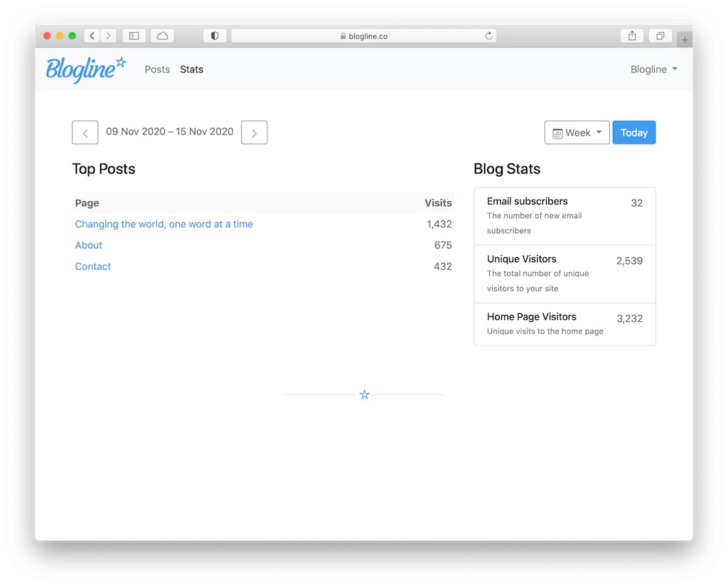
Task: Open the iCloud tabs cloud icon
Action: tap(163, 36)
